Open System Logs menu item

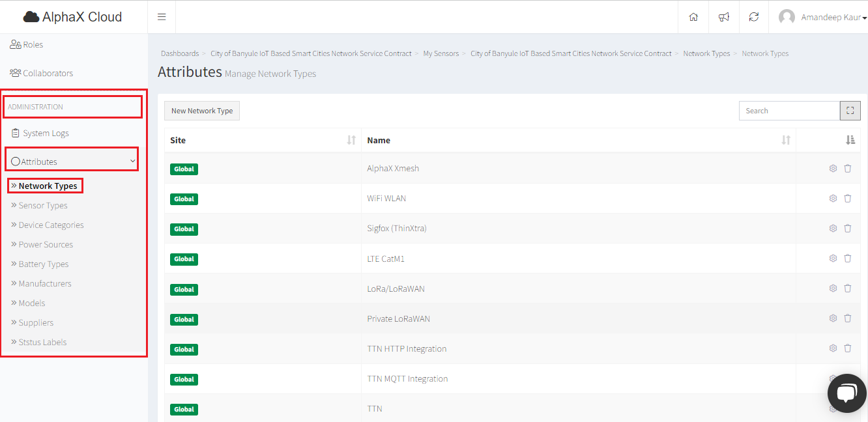click(46, 134)
